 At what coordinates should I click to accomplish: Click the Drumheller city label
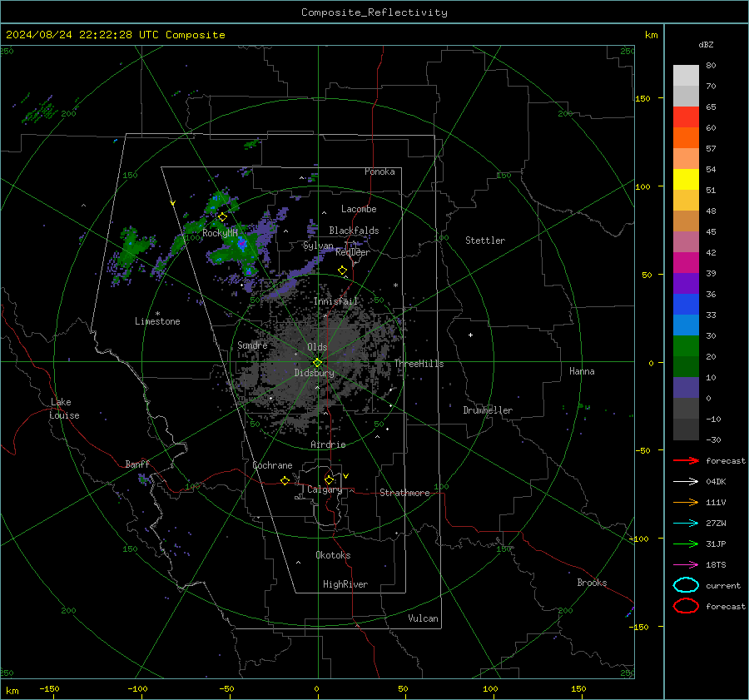point(488,410)
